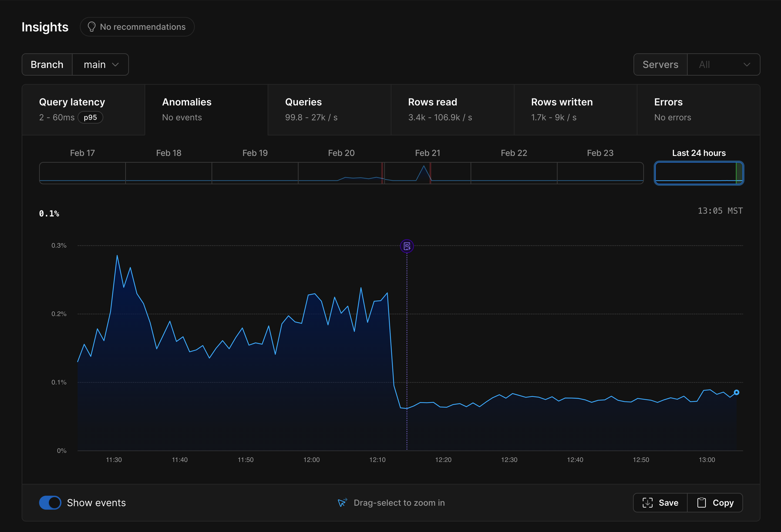Expand the Servers All dropdown

tap(724, 64)
